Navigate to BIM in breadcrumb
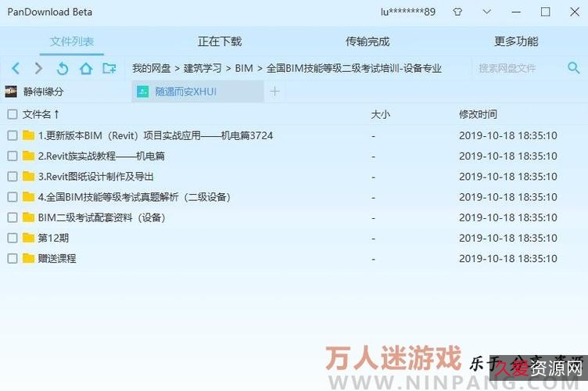Viewport: 588px width, 391px height. (x=244, y=68)
